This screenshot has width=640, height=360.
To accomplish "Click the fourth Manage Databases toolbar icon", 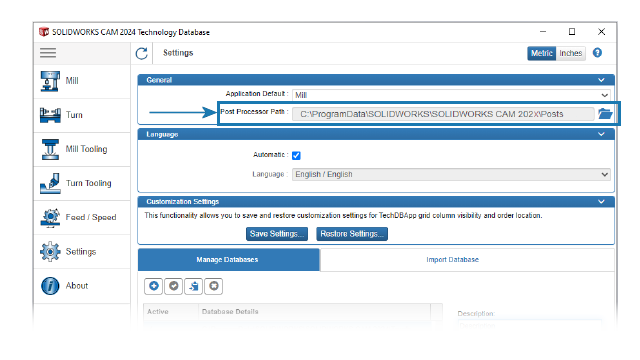I will 213,286.
